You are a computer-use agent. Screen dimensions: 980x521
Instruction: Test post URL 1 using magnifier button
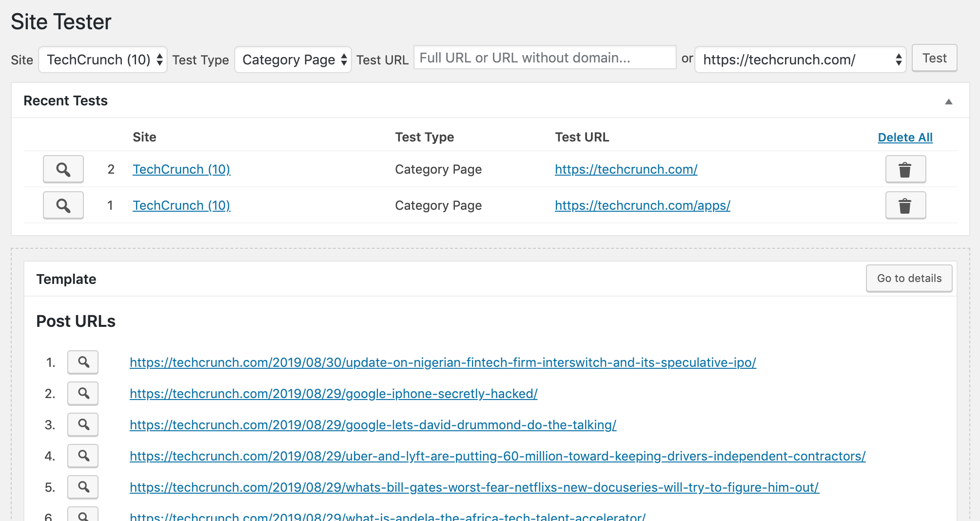[x=83, y=362]
